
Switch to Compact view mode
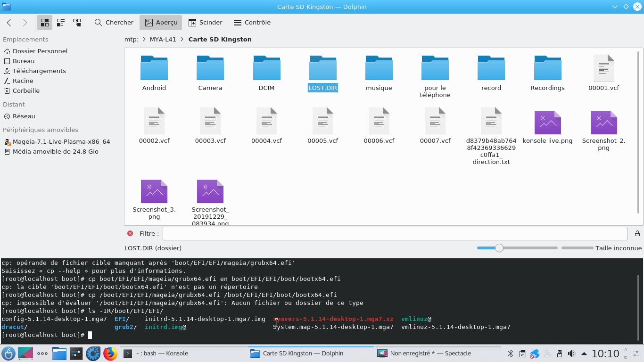click(61, 22)
